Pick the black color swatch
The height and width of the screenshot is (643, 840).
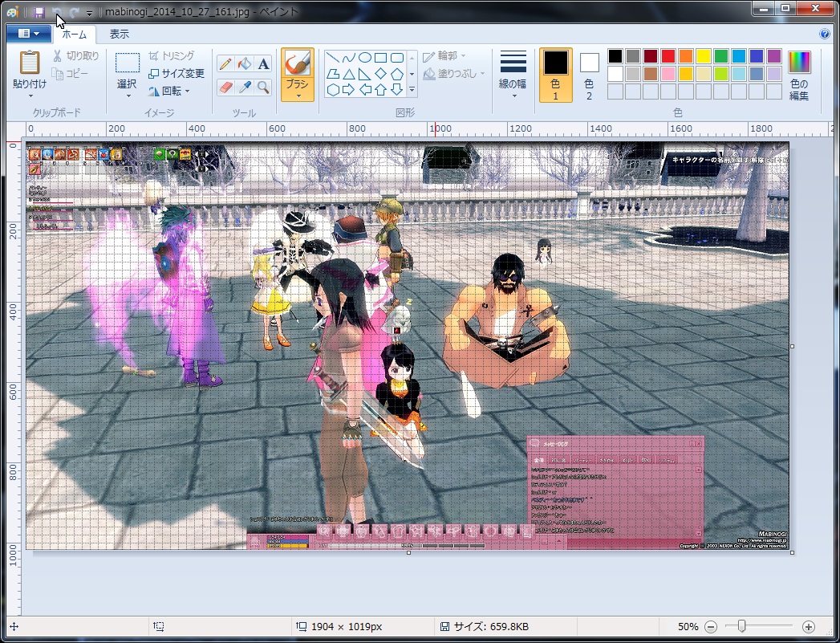[x=615, y=55]
